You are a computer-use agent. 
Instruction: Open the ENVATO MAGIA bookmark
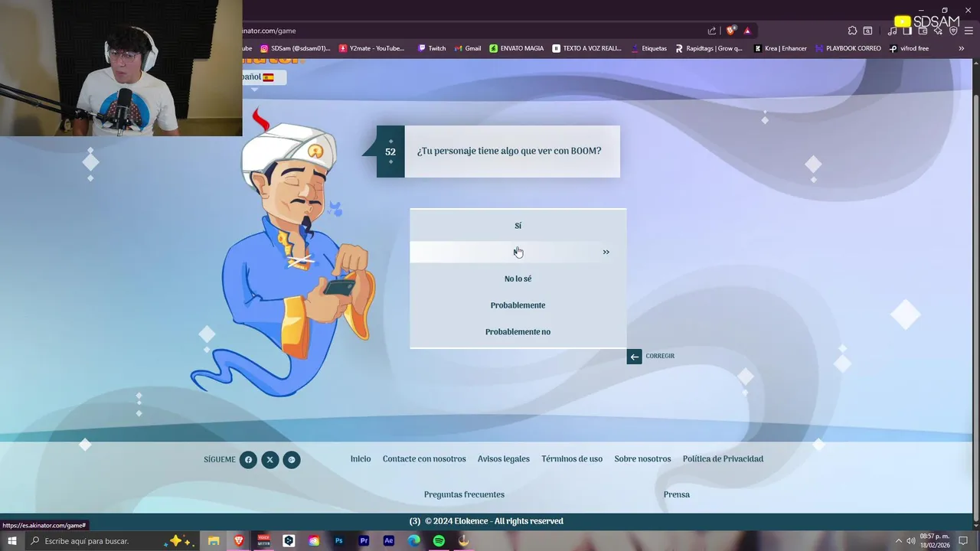pyautogui.click(x=517, y=48)
